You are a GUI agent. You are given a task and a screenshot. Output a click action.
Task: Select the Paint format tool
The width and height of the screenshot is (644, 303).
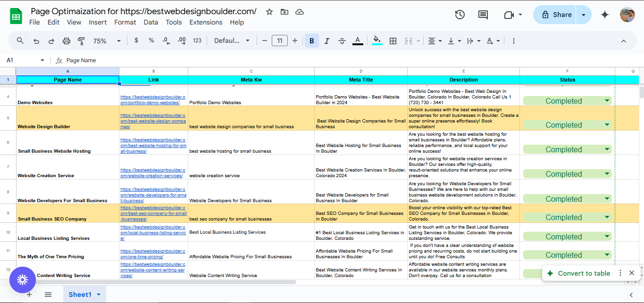point(81,41)
